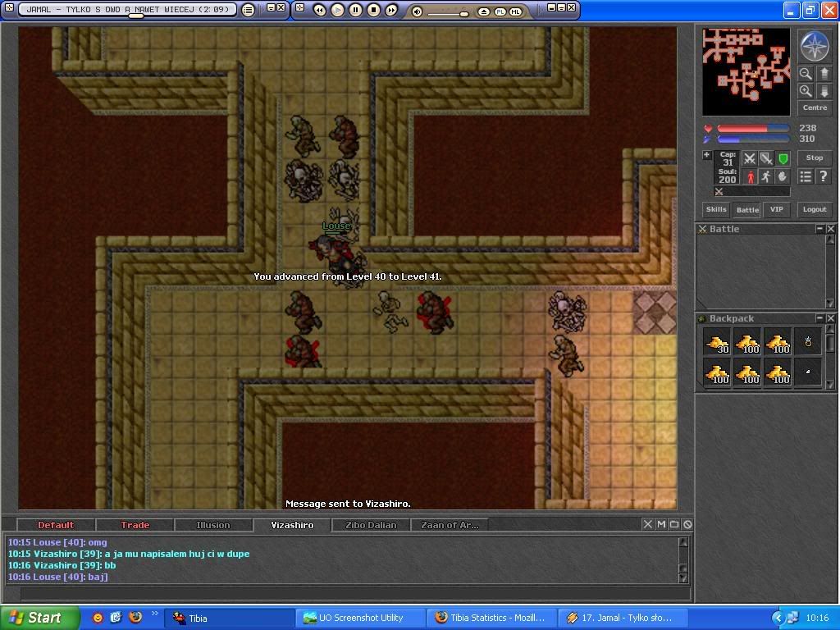Click the Tibia minimap area

746,72
